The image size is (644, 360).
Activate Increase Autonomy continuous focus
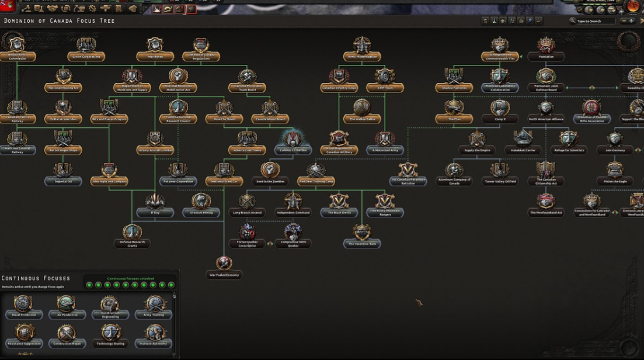(154, 337)
